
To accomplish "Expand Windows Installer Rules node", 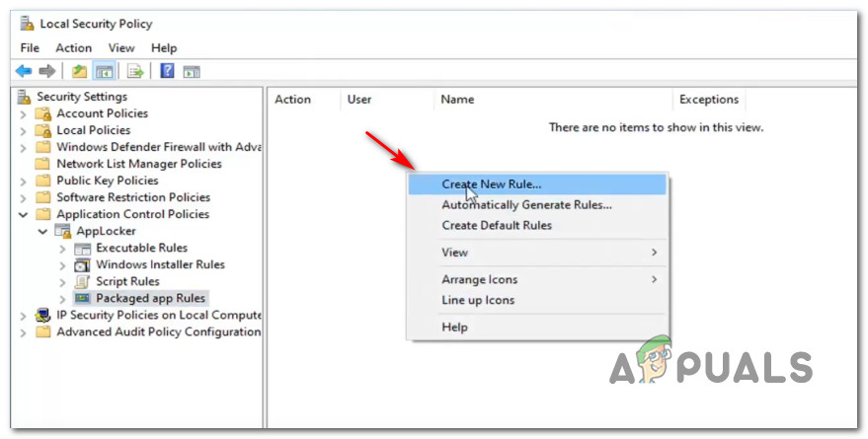I will [62, 265].
